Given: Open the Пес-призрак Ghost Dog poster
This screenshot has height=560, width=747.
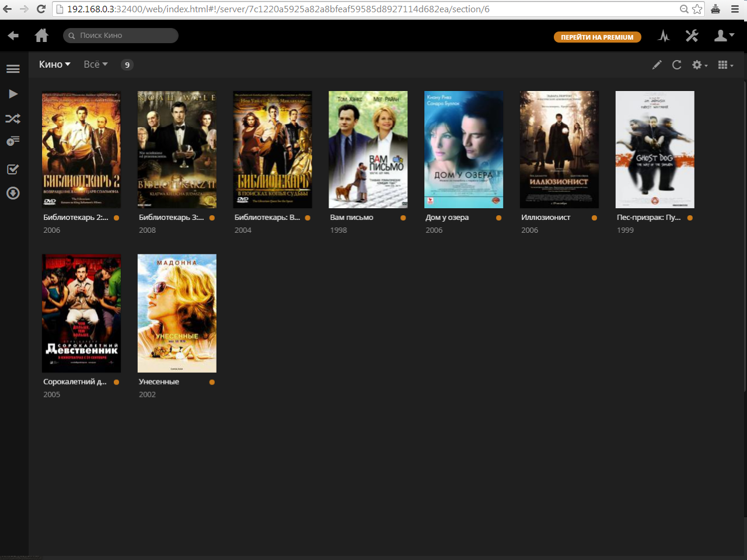Looking at the screenshot, I should tap(655, 149).
